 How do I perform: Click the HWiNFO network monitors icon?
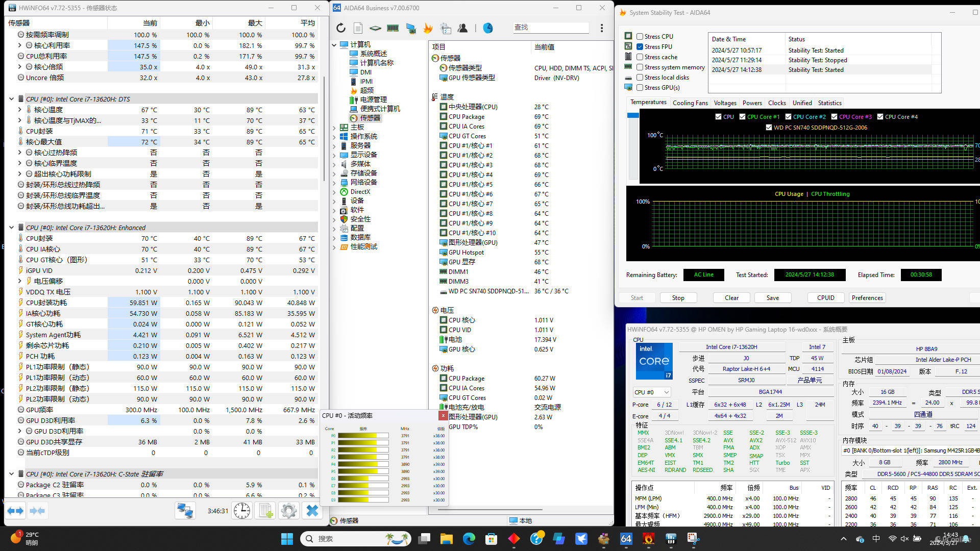pyautogui.click(x=185, y=510)
